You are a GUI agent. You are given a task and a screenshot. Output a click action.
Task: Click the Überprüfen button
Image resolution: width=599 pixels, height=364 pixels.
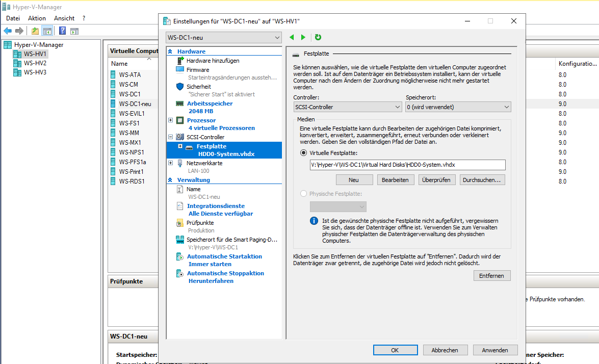437,180
